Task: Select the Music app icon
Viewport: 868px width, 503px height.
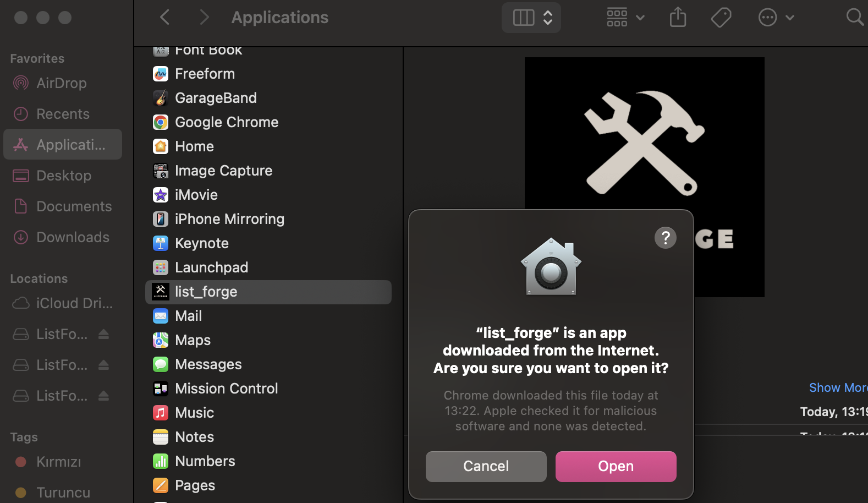Action: click(x=161, y=413)
